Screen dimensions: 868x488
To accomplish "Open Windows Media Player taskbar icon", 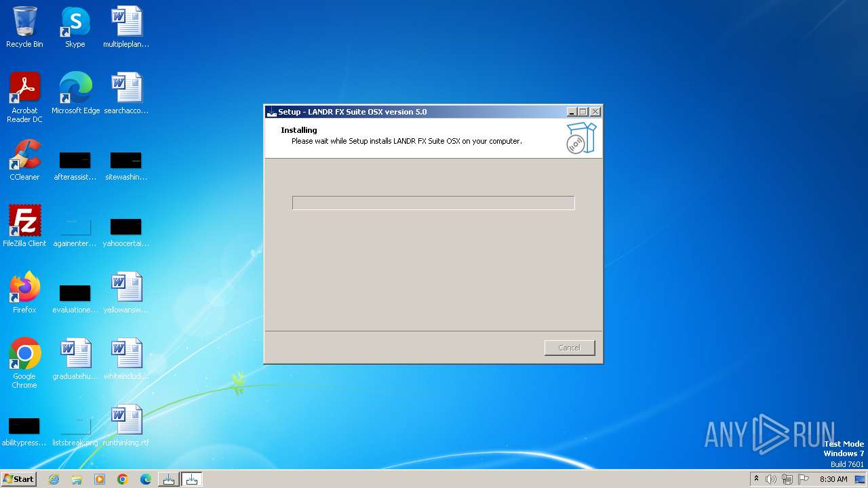I will point(100,479).
